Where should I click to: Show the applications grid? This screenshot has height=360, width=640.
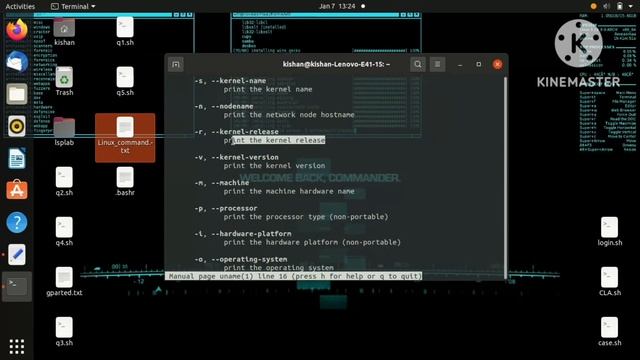click(x=17, y=347)
